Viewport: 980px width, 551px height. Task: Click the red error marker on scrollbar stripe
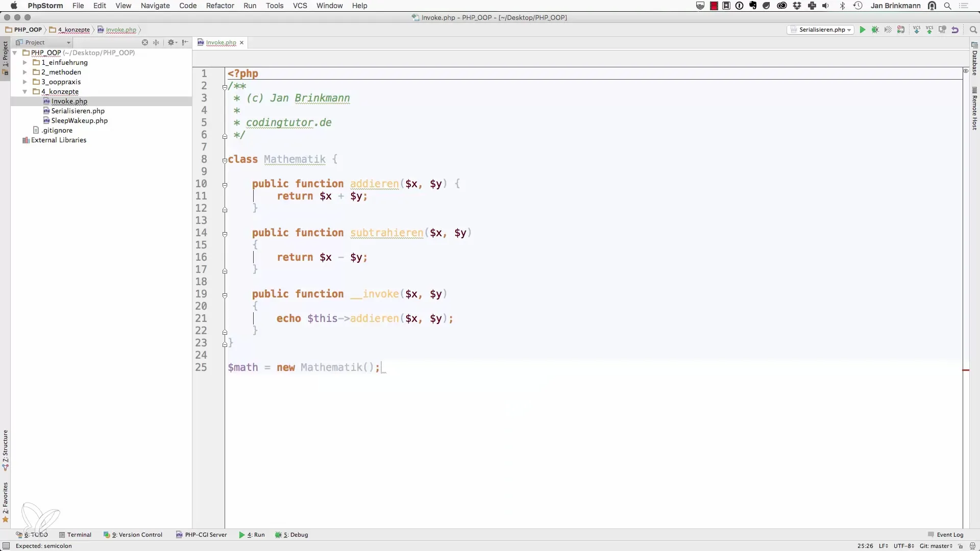(966, 370)
